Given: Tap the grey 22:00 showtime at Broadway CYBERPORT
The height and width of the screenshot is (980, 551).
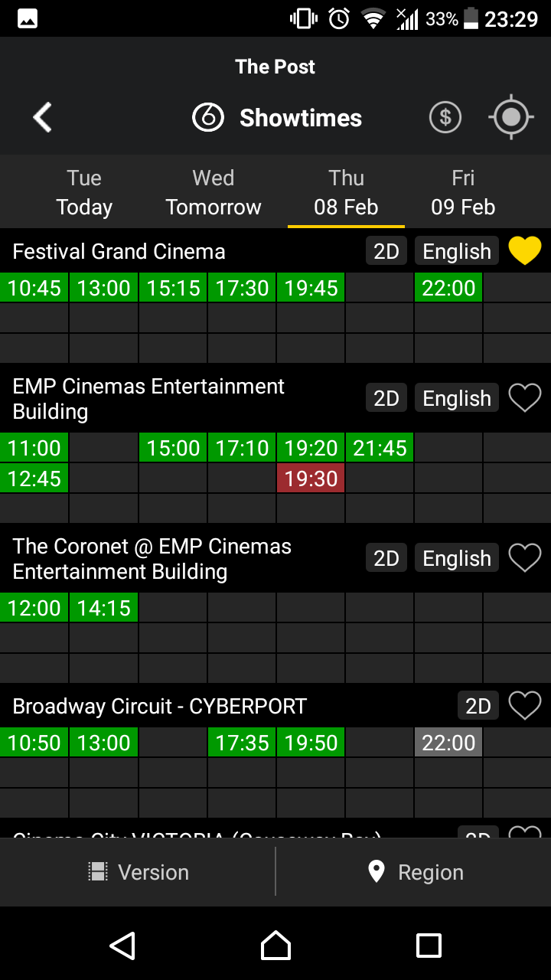Looking at the screenshot, I should tap(448, 743).
